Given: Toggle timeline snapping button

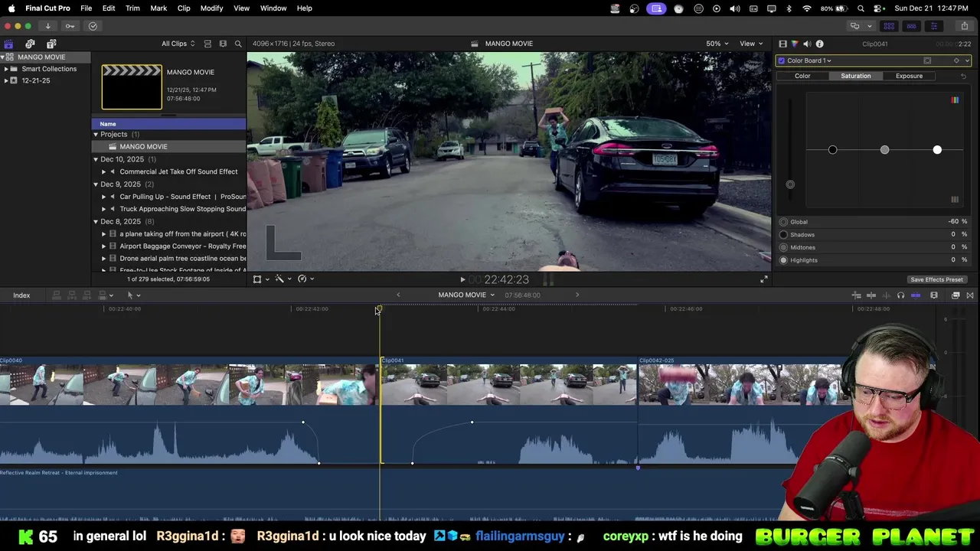Looking at the screenshot, I should point(916,295).
